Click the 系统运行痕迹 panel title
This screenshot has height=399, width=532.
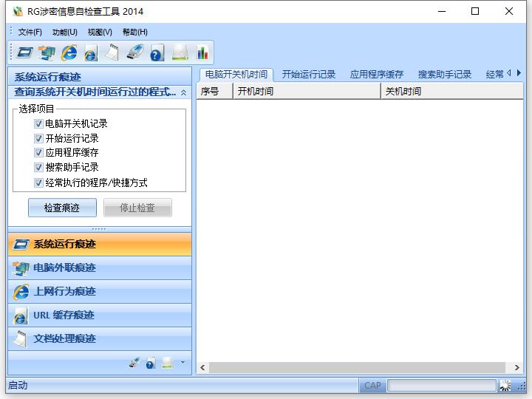(47, 77)
